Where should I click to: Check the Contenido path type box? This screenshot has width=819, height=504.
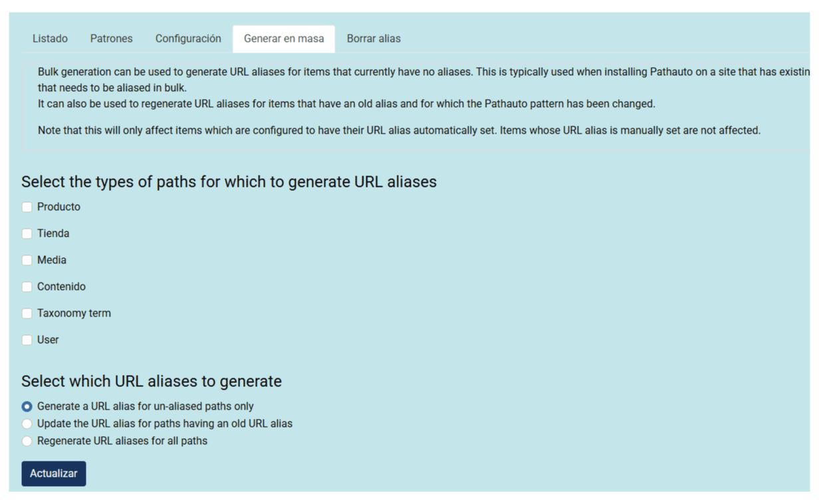(27, 287)
